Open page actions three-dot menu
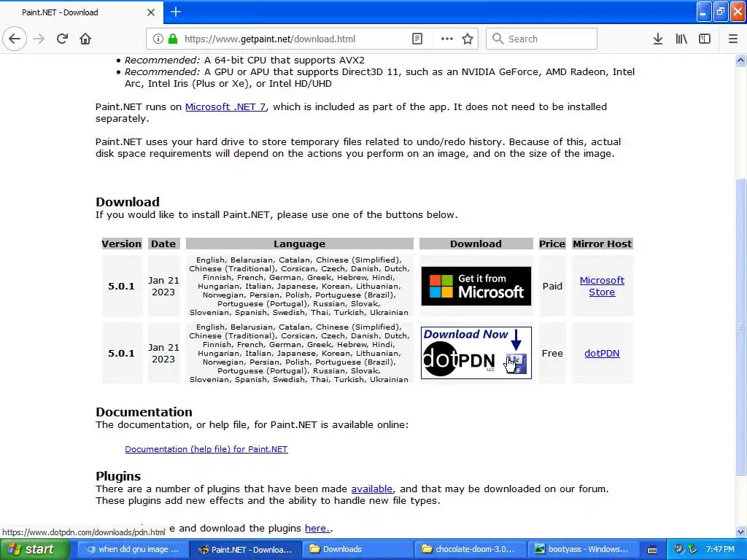This screenshot has height=560, width=747. coord(447,39)
